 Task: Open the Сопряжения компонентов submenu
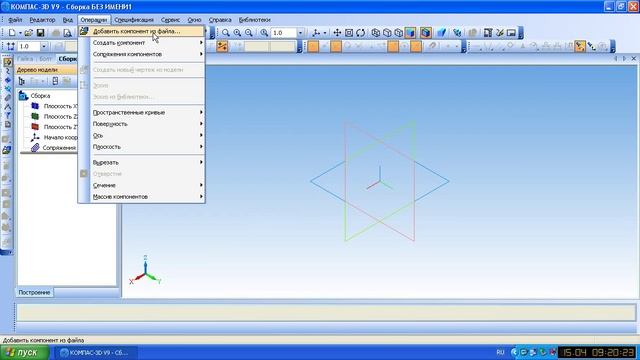pyautogui.click(x=141, y=54)
